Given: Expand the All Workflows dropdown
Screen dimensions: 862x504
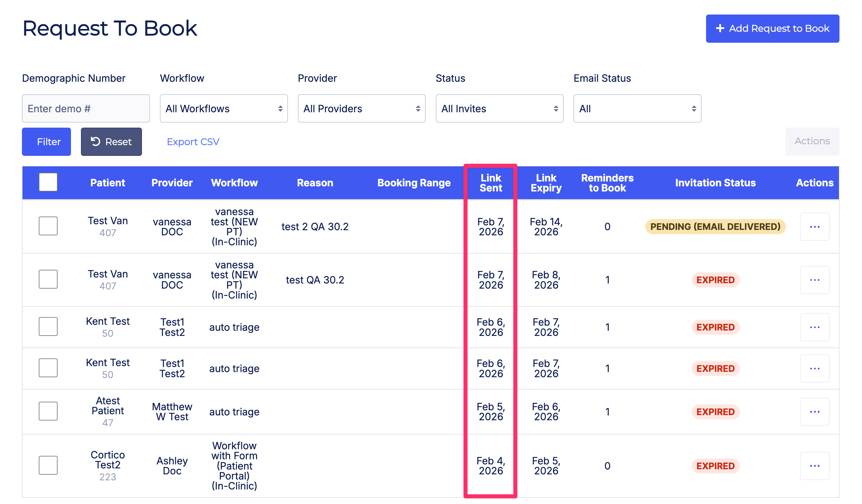Looking at the screenshot, I should point(223,109).
